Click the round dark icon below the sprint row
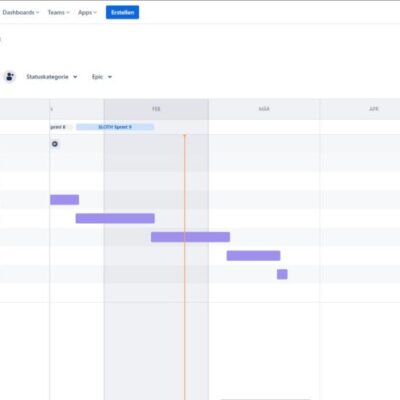 [55, 144]
